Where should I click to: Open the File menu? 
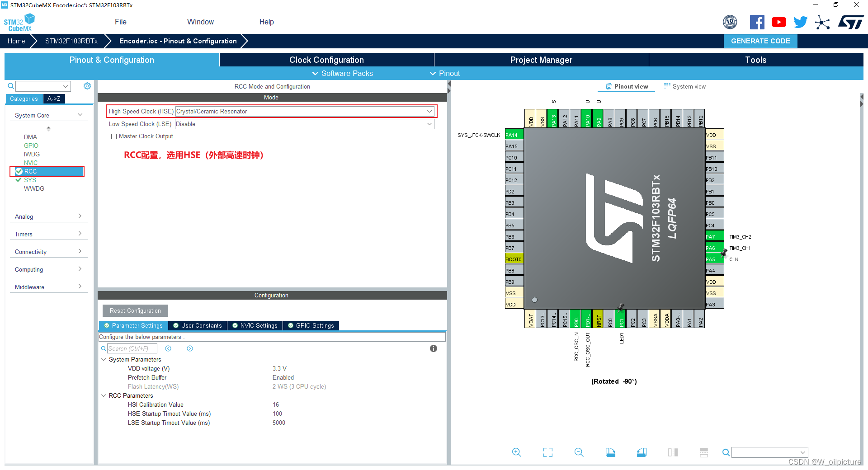pos(121,22)
